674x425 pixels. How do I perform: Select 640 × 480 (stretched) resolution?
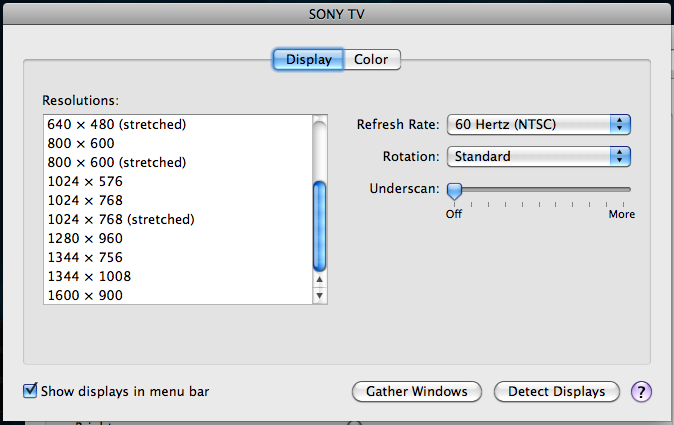[x=117, y=124]
